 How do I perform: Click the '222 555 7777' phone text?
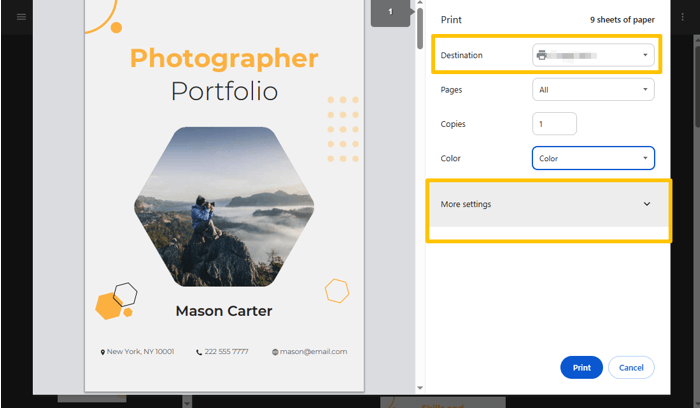226,352
